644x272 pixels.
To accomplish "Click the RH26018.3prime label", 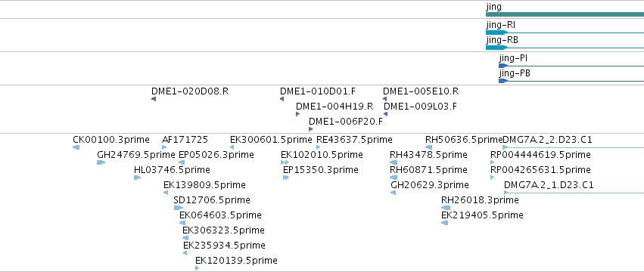I will 480,201.
